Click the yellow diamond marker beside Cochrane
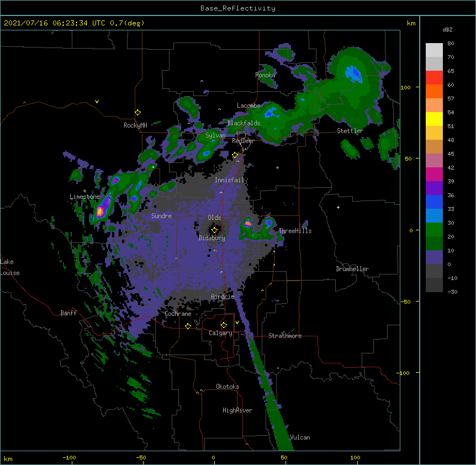This screenshot has width=476, height=465. click(x=188, y=326)
